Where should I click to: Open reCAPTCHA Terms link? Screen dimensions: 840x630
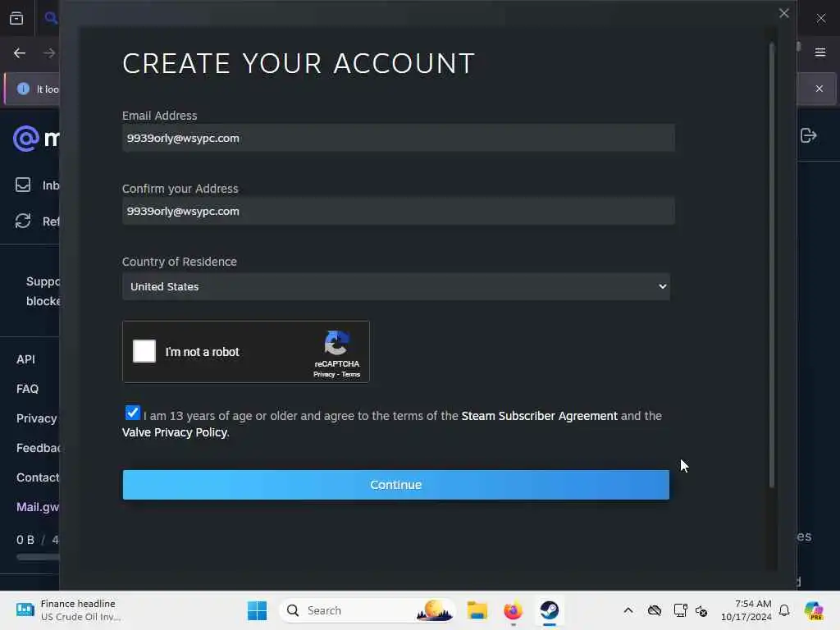pyautogui.click(x=351, y=374)
